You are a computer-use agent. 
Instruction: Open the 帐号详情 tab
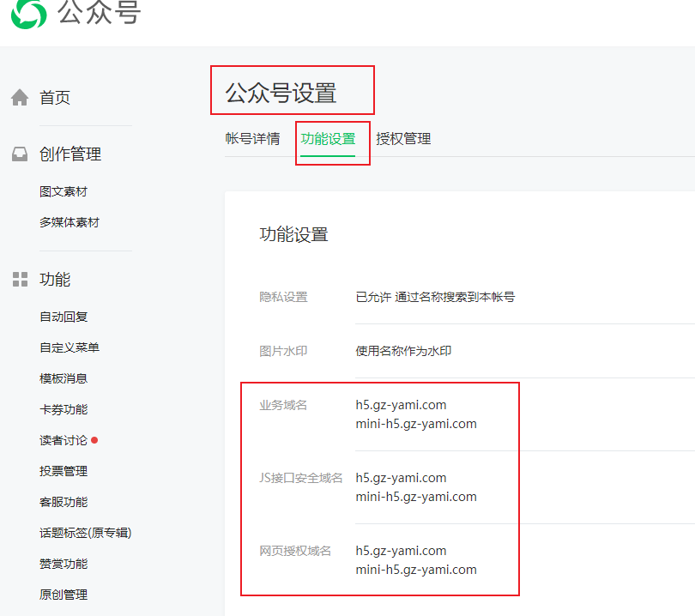252,139
